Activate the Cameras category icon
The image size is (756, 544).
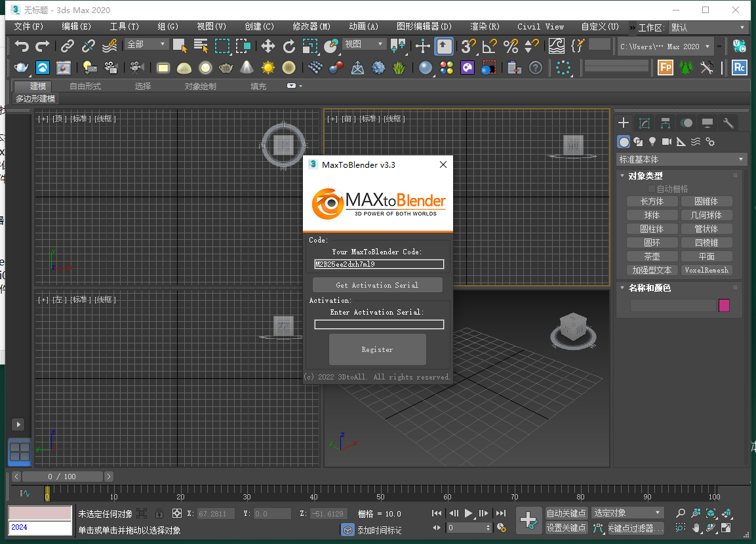point(666,142)
